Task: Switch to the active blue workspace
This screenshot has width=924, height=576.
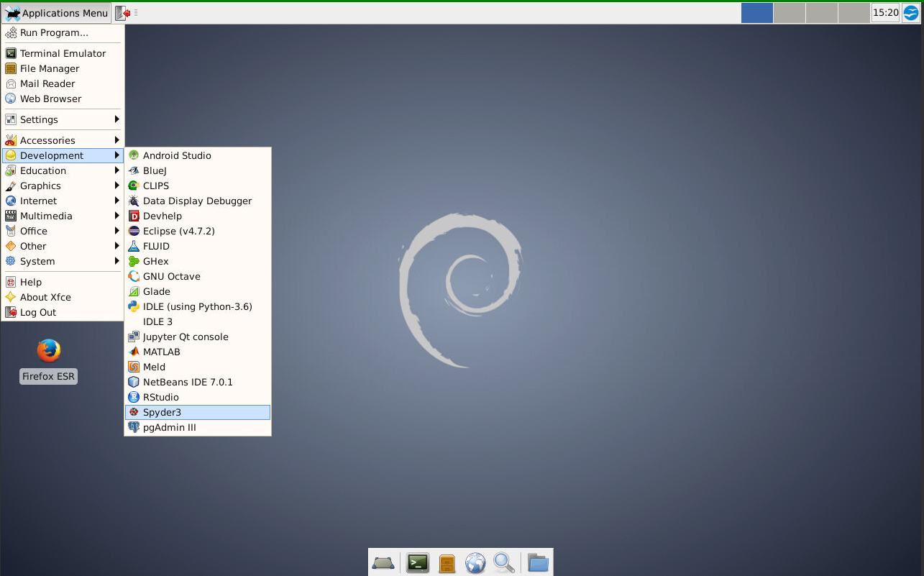Action: pyautogui.click(x=756, y=13)
